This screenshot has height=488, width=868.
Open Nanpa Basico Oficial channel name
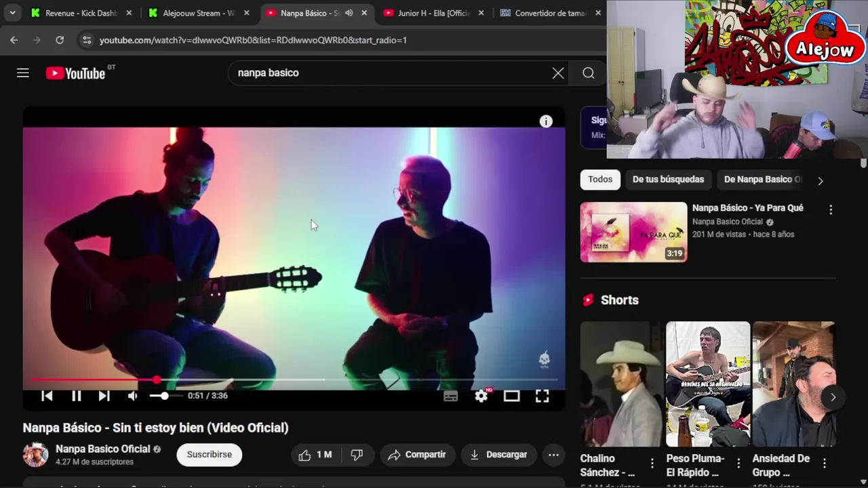pyautogui.click(x=102, y=449)
